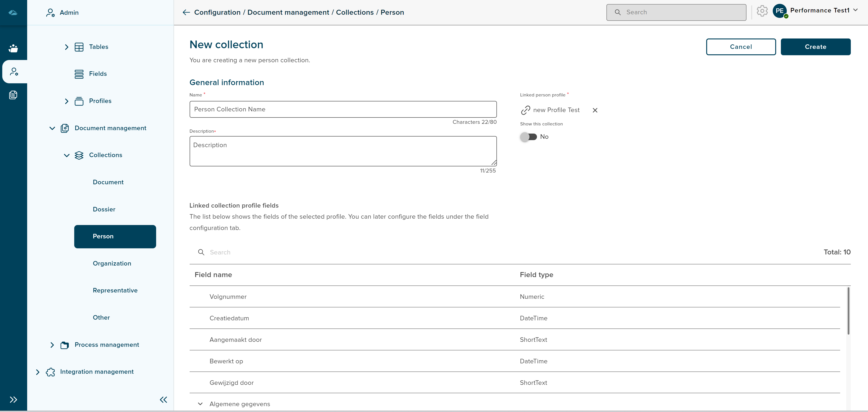This screenshot has height=412, width=868.
Task: Click the link icon beside profile name
Action: 525,110
